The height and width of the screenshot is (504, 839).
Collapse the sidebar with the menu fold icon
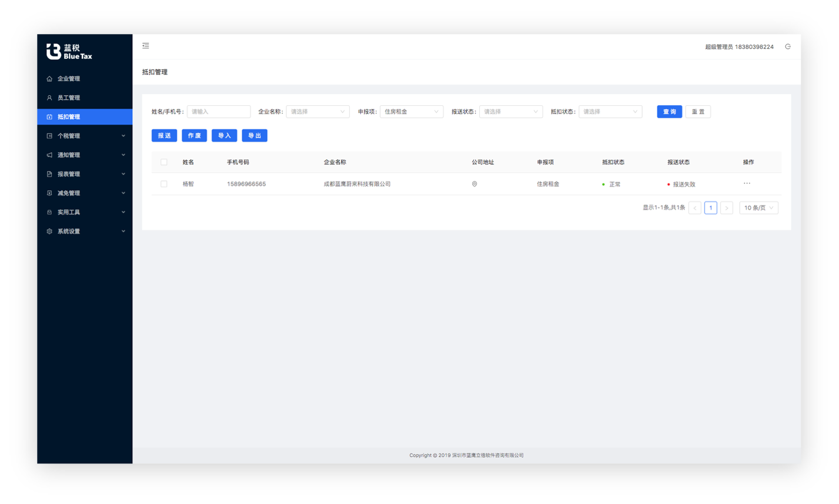pyautogui.click(x=146, y=46)
